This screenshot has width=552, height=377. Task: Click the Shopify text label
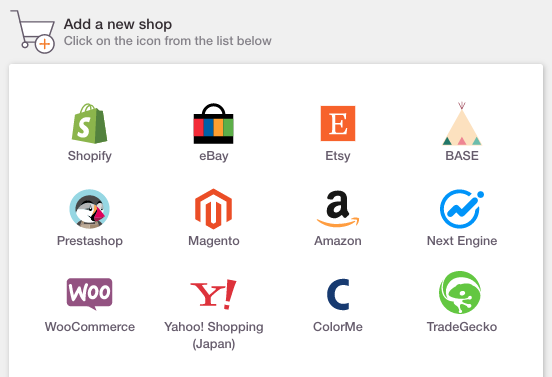89,156
